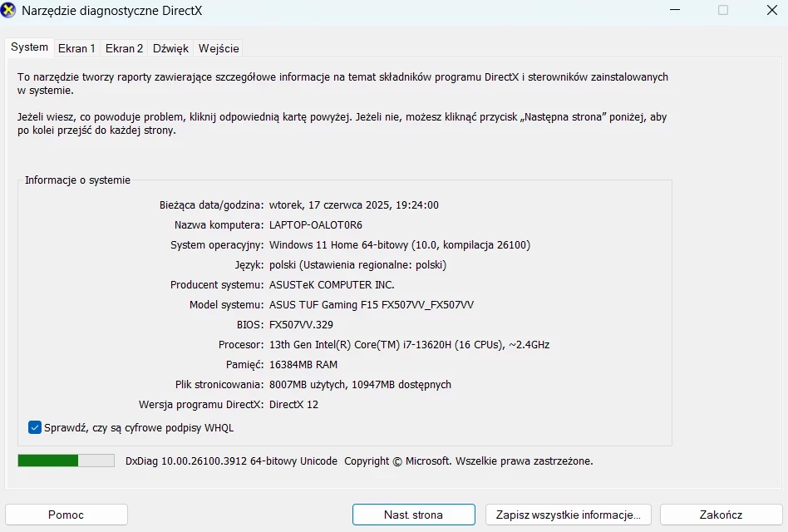
Task: Click the Procesor label
Action: click(x=241, y=345)
